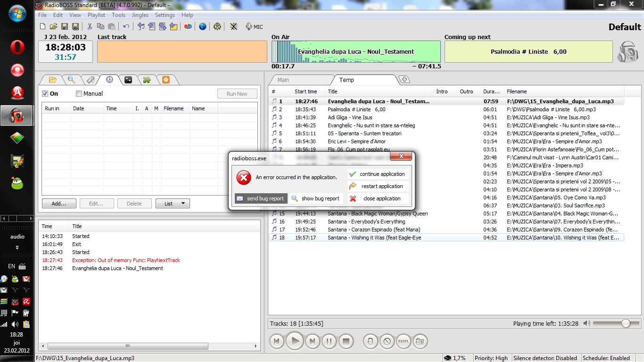Launch Opera from the Windows taskbar
Image resolution: width=644 pixels, height=362 pixels.
tap(17, 48)
